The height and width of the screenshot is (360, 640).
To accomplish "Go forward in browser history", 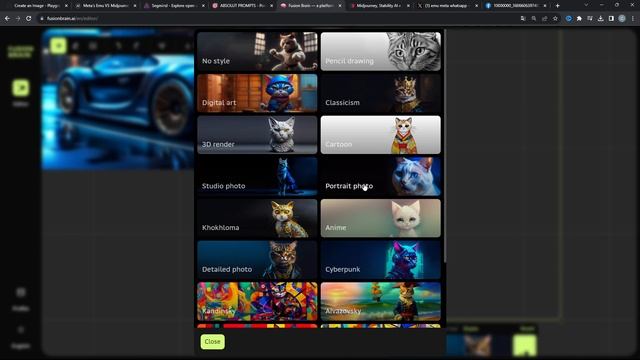I will [x=18, y=18].
